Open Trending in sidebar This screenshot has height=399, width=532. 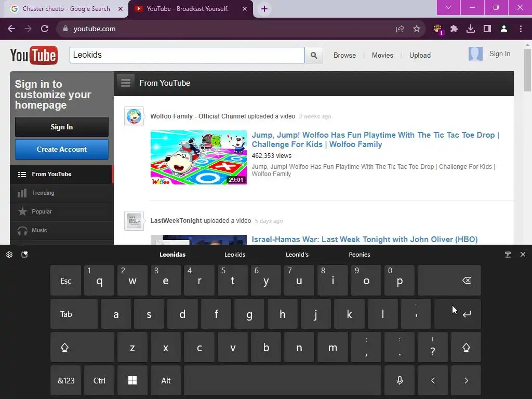click(62, 193)
